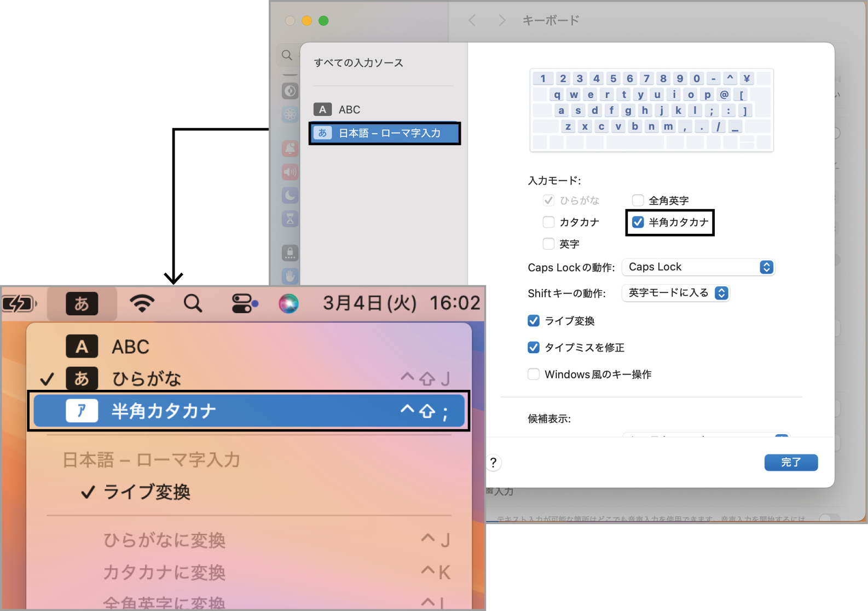Open the Notifications bell in the settings sidebar
This screenshot has height=611, width=868.
[x=290, y=148]
